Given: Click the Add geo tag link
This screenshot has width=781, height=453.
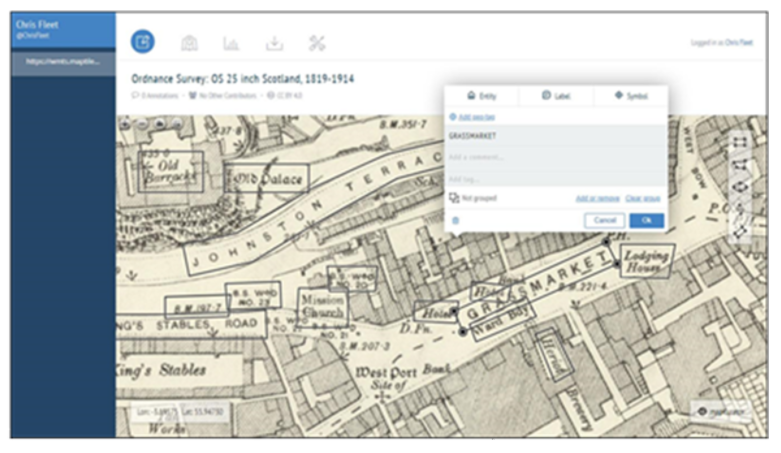Looking at the screenshot, I should click(x=477, y=117).
